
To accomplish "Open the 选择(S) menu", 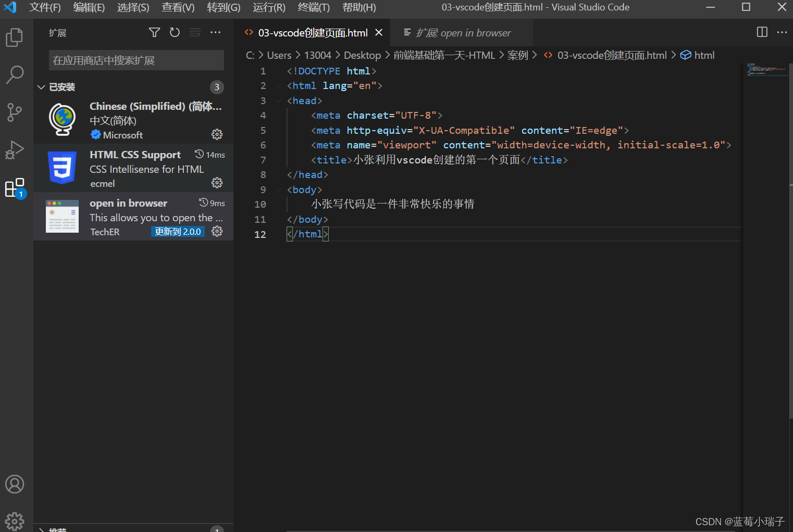I will point(133,7).
